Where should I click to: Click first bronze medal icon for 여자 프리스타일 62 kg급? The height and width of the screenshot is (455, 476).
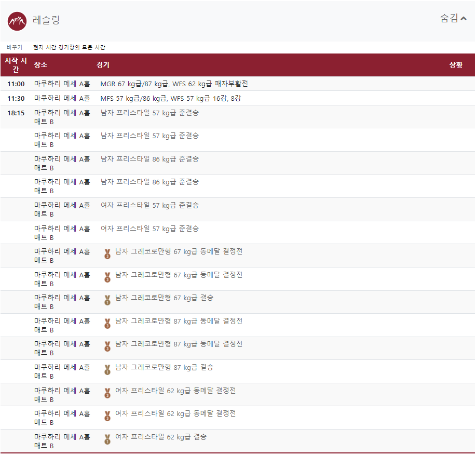[107, 393]
